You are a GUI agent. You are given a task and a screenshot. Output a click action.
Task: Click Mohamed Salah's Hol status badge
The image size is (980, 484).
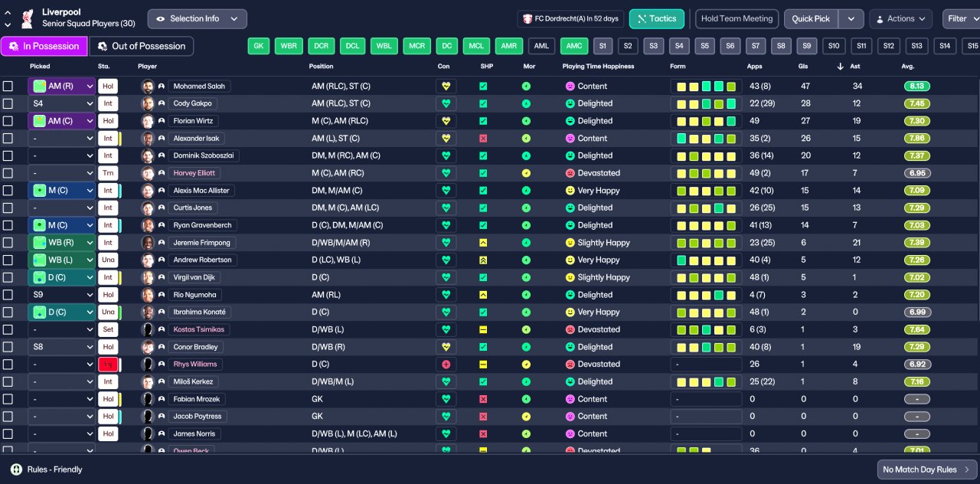[x=108, y=87]
